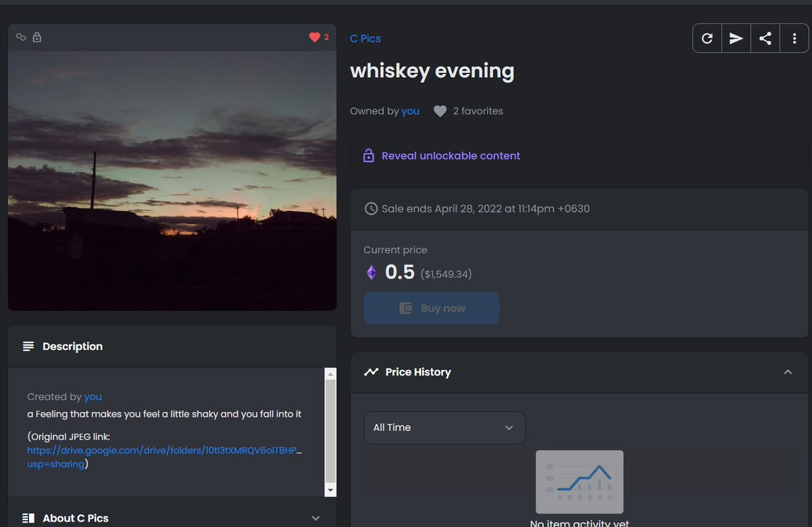812x527 pixels.
Task: Click the Ethereum diamond icon beside 0.5
Action: click(x=371, y=273)
